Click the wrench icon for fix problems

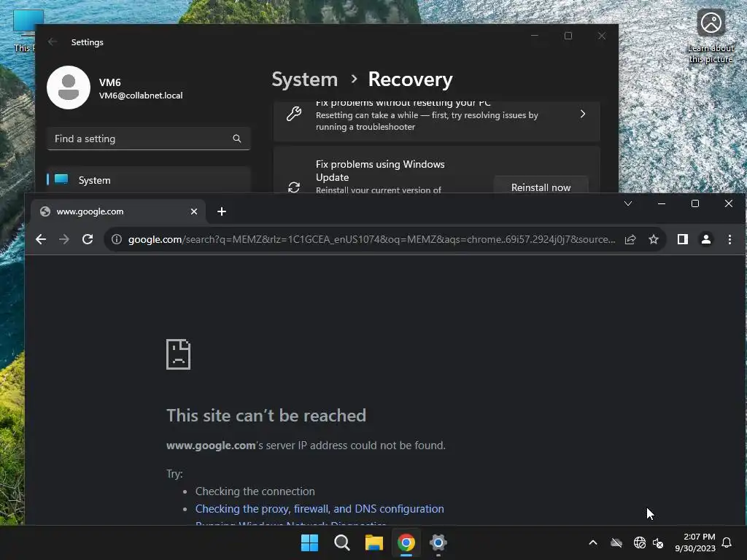[294, 114]
